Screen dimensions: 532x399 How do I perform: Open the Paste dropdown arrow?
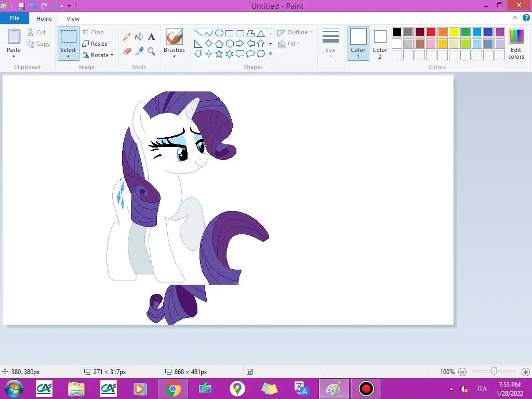14,56
